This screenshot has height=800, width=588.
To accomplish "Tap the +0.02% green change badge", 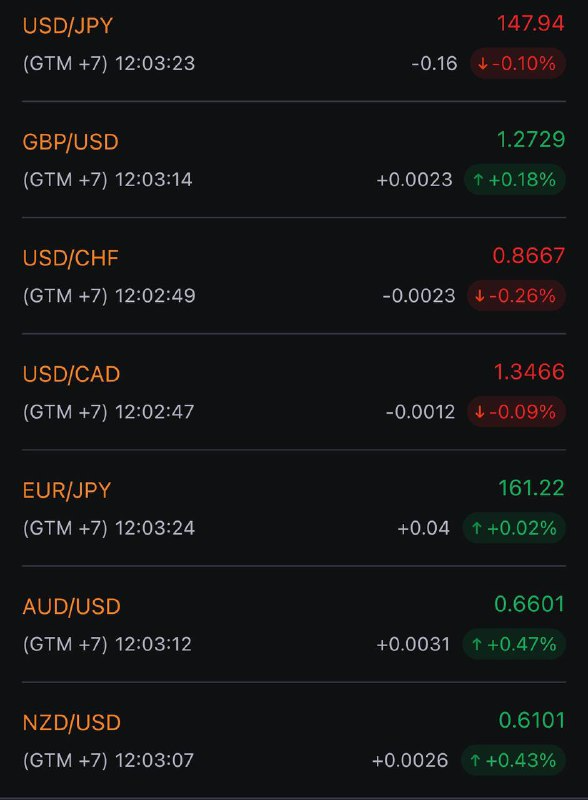I will click(514, 528).
